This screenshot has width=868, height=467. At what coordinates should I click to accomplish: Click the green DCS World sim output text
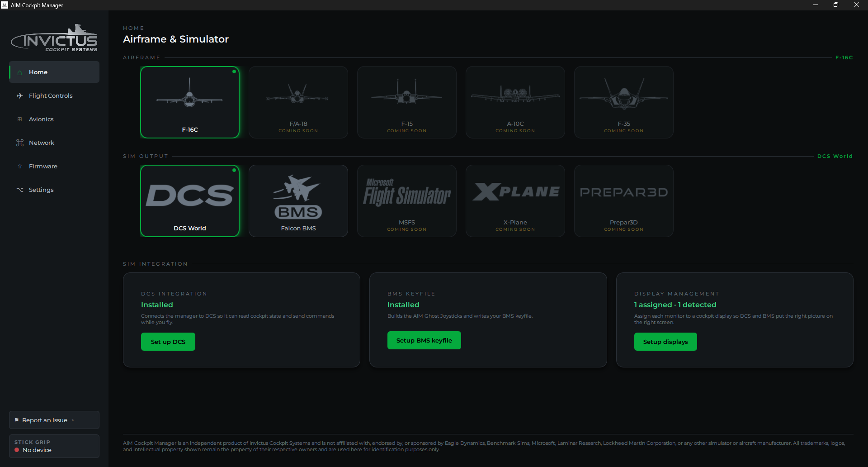[835, 156]
